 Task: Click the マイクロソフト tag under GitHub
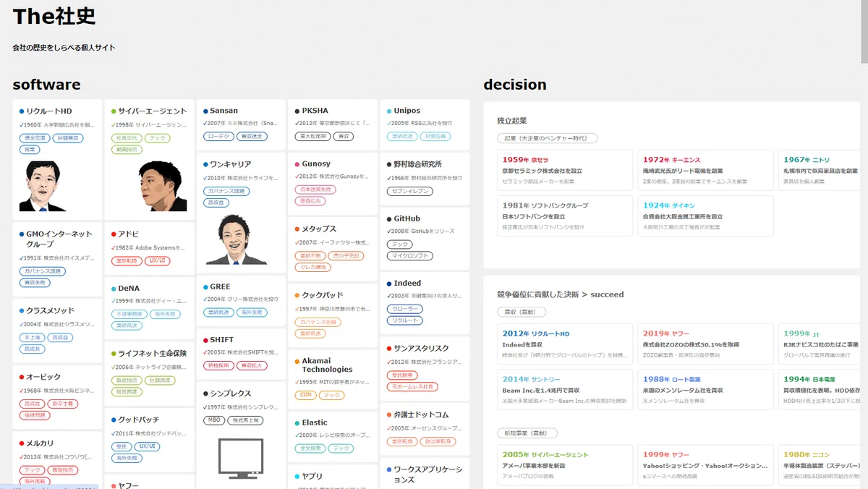click(409, 256)
